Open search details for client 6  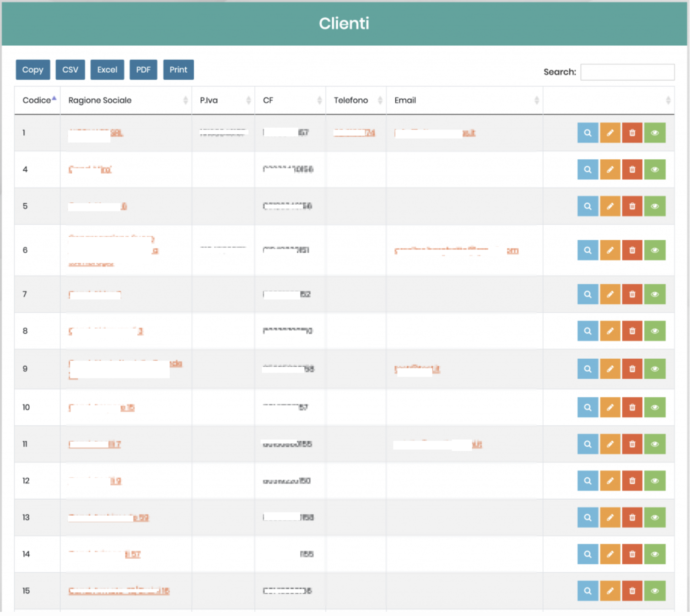[588, 250]
